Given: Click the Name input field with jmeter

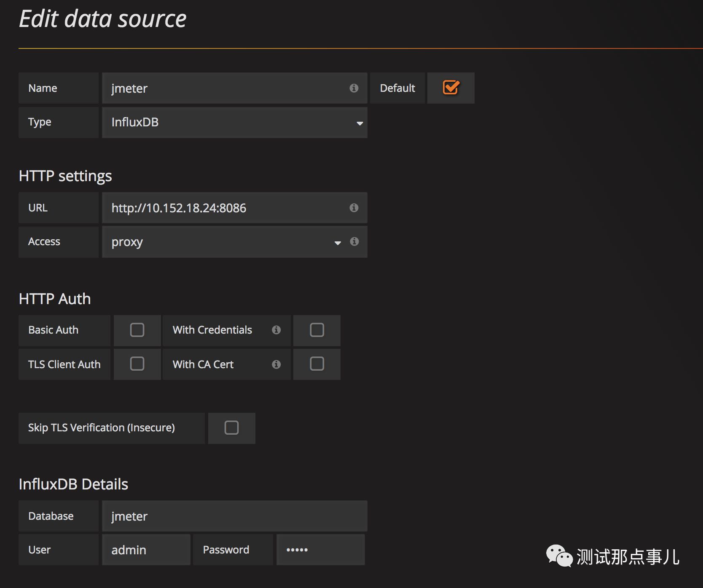Looking at the screenshot, I should [235, 88].
